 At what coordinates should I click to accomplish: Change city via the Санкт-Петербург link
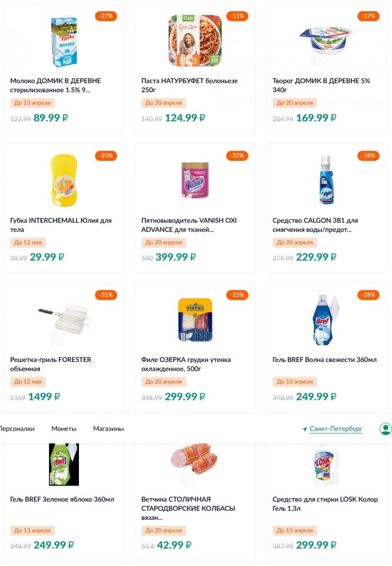click(336, 429)
